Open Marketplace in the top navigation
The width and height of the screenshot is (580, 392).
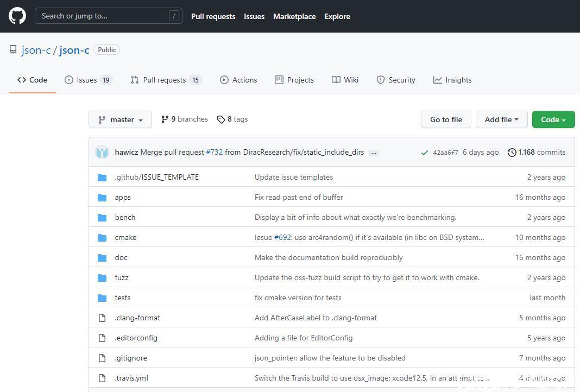(x=294, y=16)
